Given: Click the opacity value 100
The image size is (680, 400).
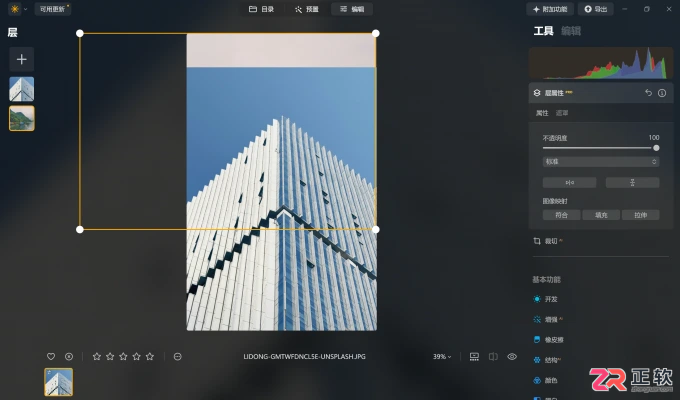Looking at the screenshot, I should (654, 138).
